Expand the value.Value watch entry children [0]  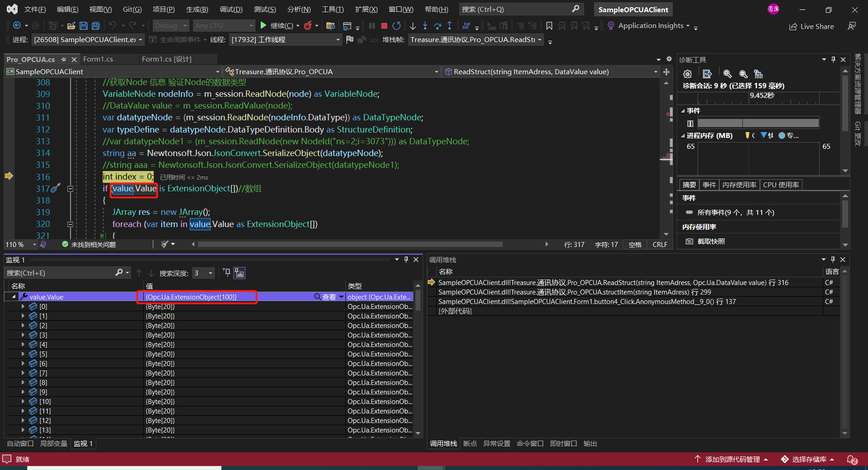click(22, 306)
